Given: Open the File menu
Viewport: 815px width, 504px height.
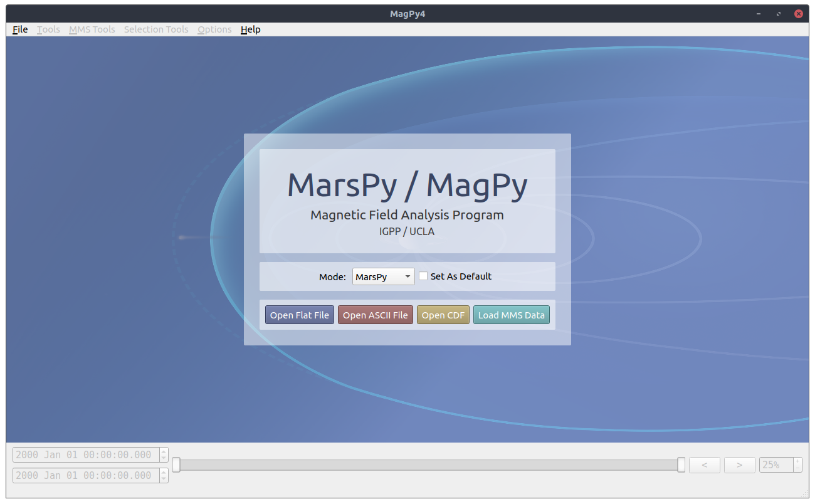Looking at the screenshot, I should tap(20, 29).
